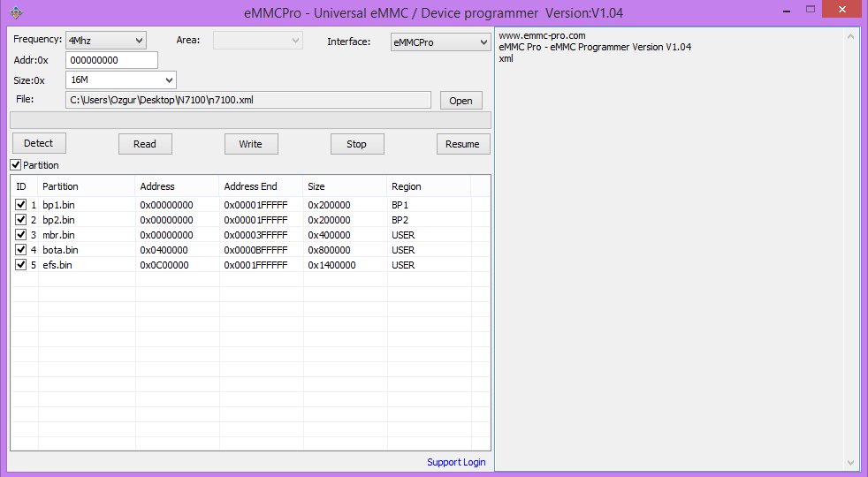Click size value 0x400000
This screenshot has height=477, width=868.
click(330, 235)
